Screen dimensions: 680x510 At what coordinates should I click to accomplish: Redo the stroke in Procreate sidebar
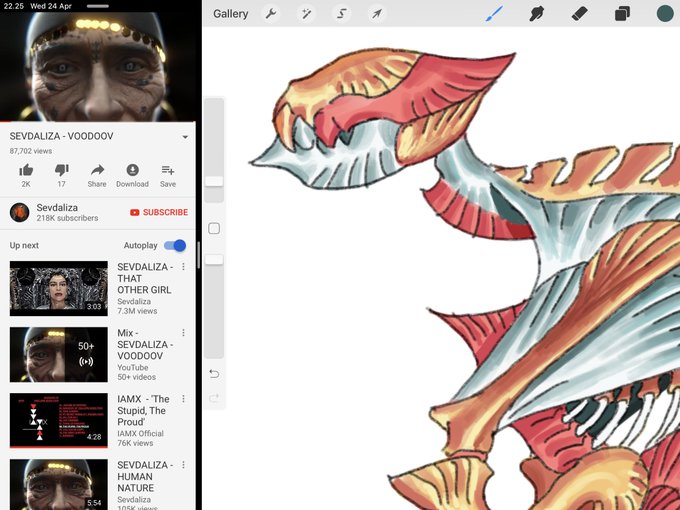[x=214, y=398]
